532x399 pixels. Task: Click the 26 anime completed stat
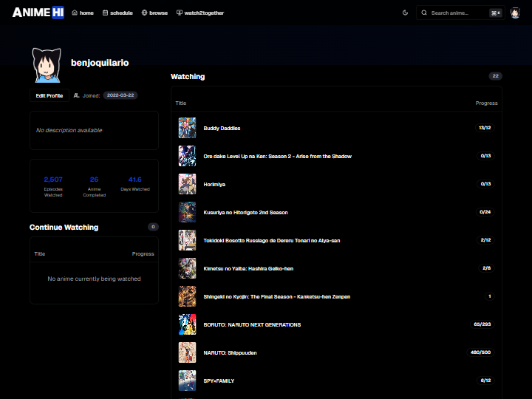[95, 186]
